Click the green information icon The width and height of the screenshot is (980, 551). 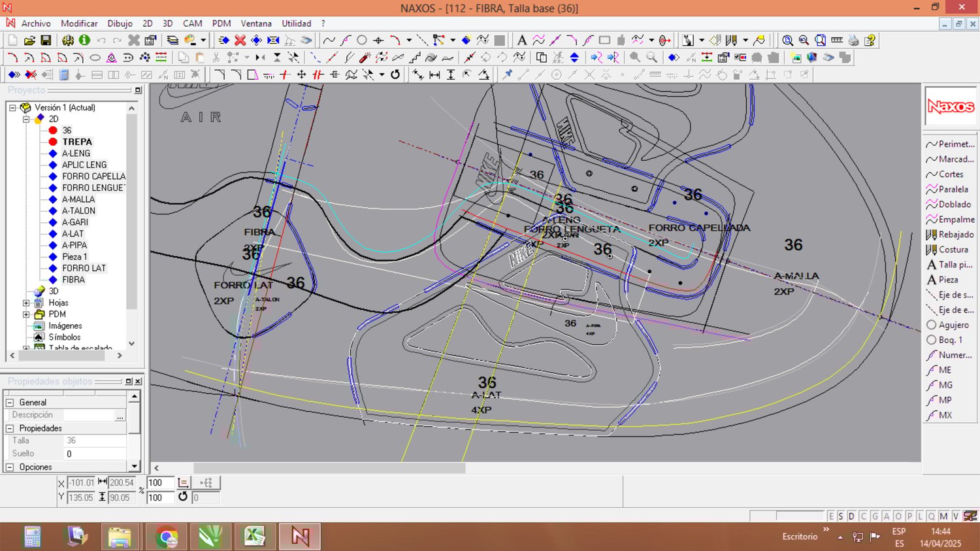pos(84,41)
